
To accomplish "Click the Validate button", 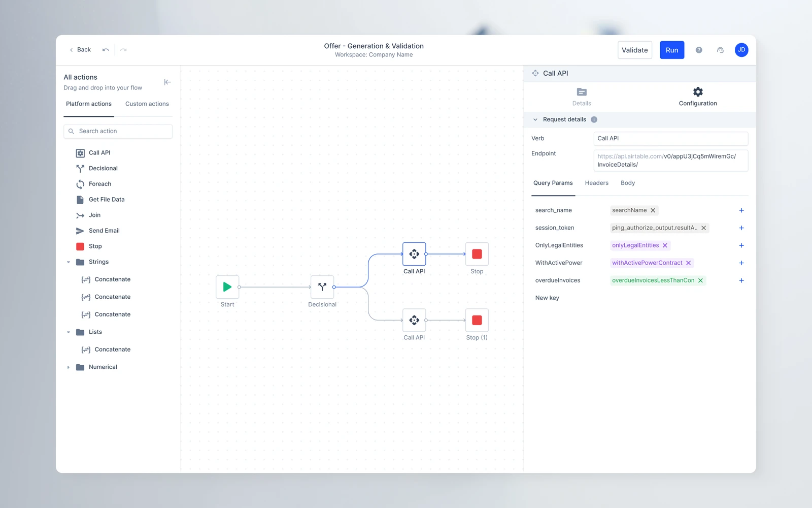I will pyautogui.click(x=635, y=50).
